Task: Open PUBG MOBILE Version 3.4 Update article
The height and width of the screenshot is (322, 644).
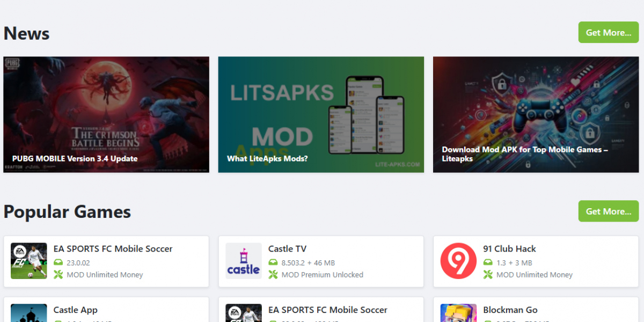Action: [106, 115]
